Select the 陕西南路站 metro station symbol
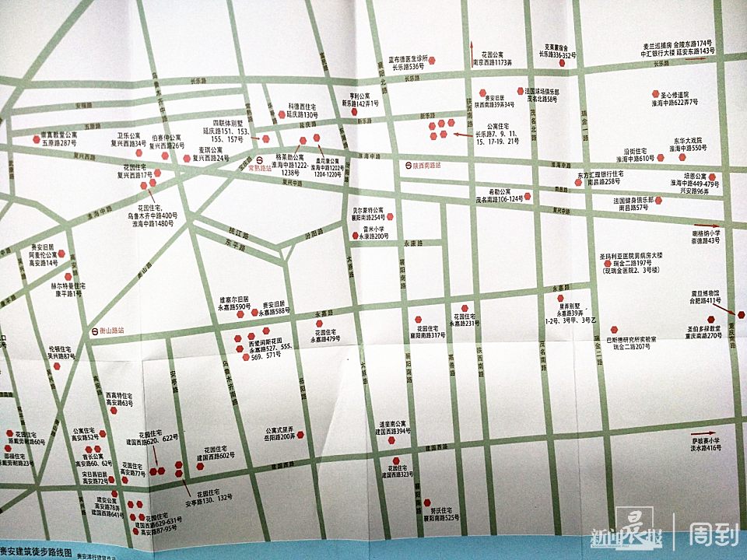The image size is (747, 560). tap(407, 165)
